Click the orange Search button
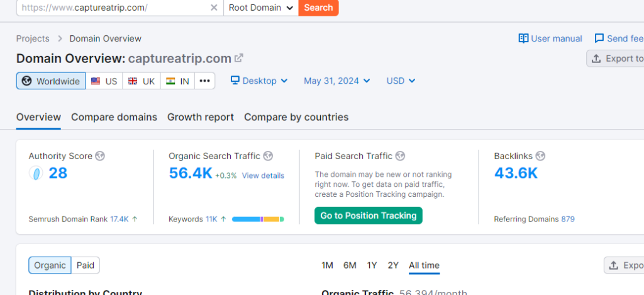This screenshot has width=644, height=295. pos(318,8)
